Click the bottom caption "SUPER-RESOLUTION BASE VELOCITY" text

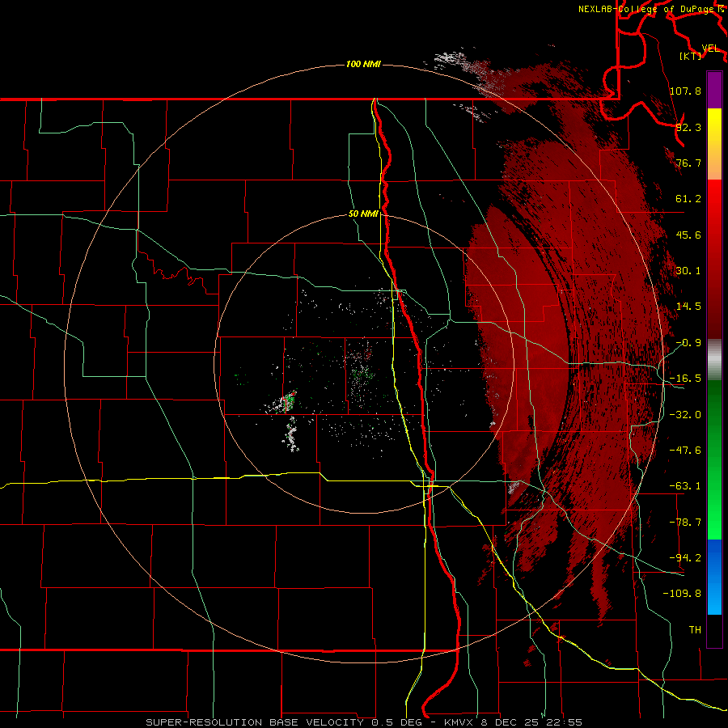pyautogui.click(x=255, y=722)
